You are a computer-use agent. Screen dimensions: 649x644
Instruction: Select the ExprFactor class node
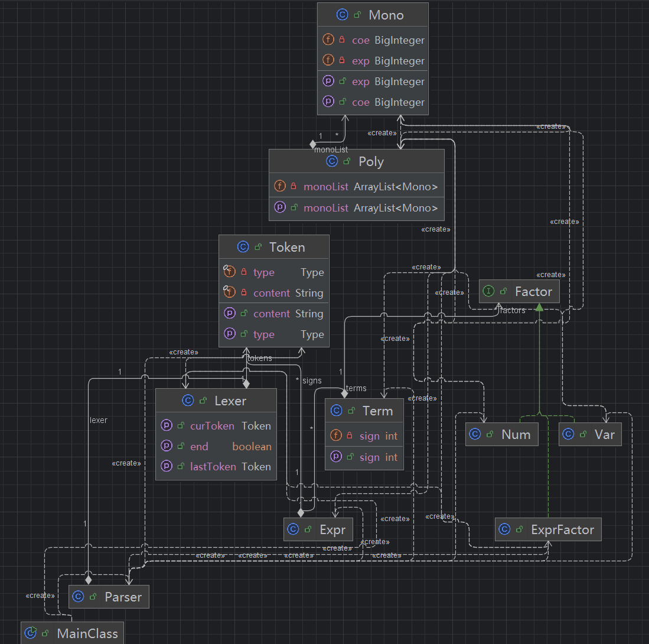[x=548, y=529]
